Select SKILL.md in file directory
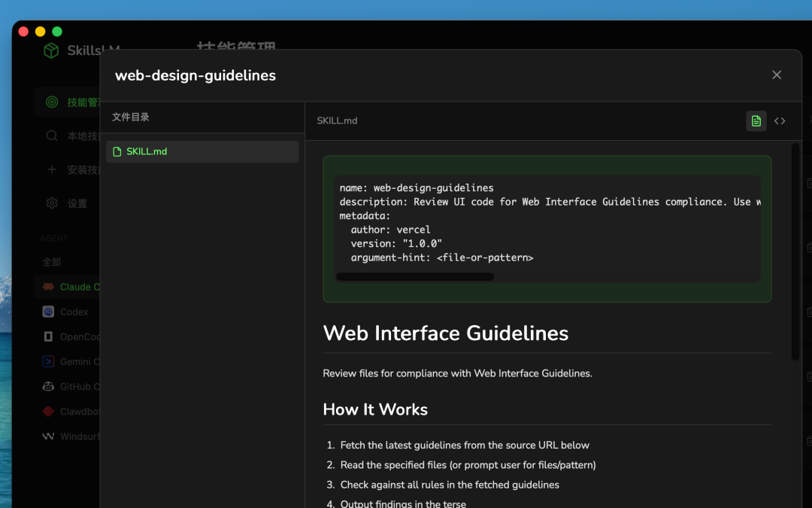Screen dimensions: 812x508 pyautogui.click(x=202, y=151)
